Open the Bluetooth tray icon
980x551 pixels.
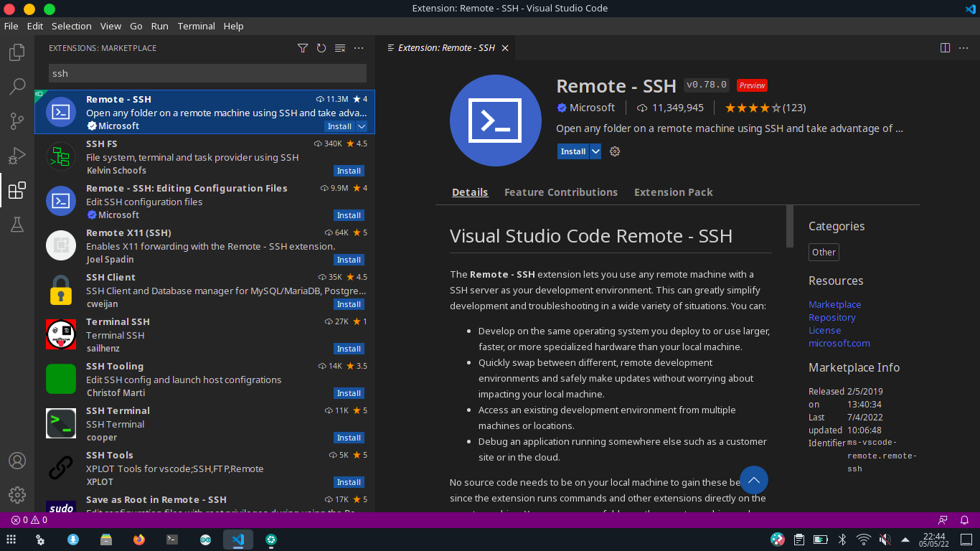coord(843,540)
